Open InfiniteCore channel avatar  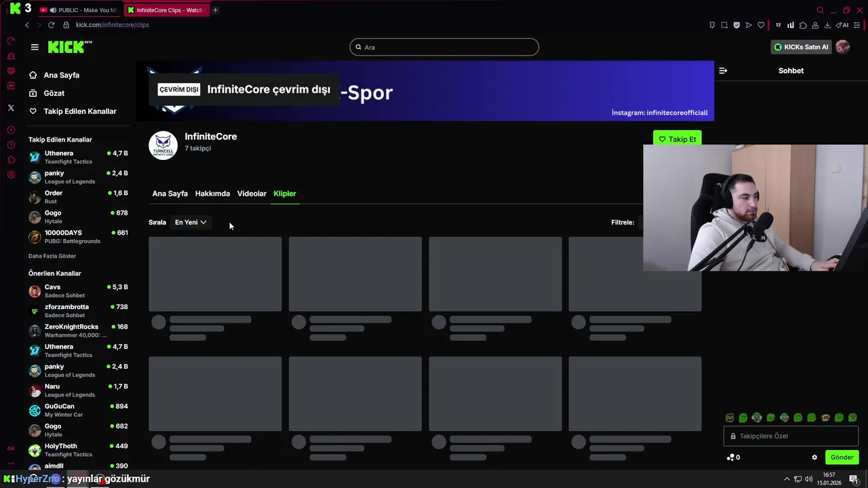point(163,146)
